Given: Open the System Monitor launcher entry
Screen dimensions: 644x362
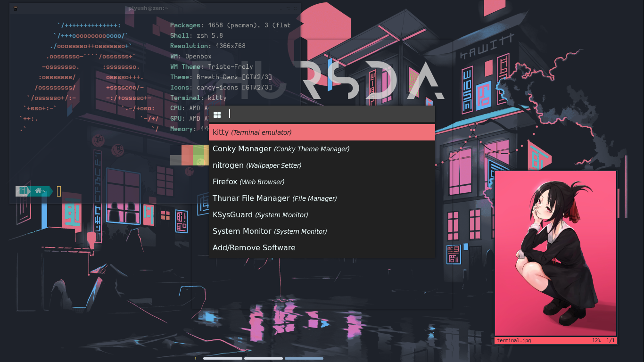Looking at the screenshot, I should coord(322,231).
